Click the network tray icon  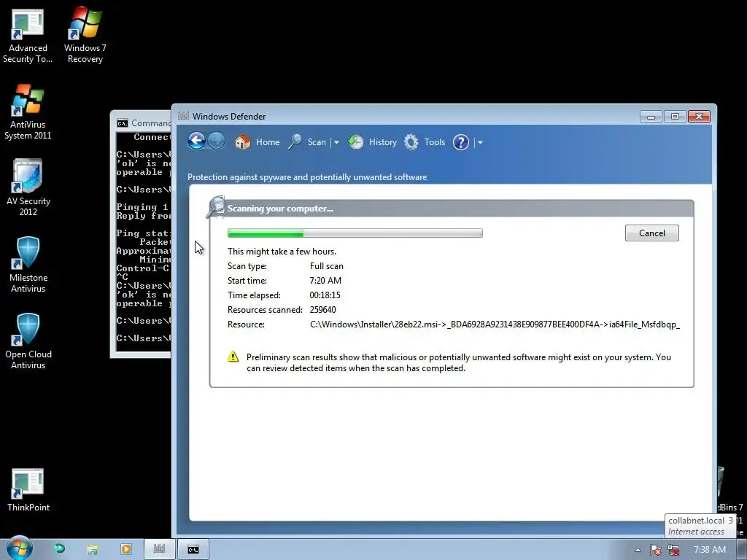[673, 550]
